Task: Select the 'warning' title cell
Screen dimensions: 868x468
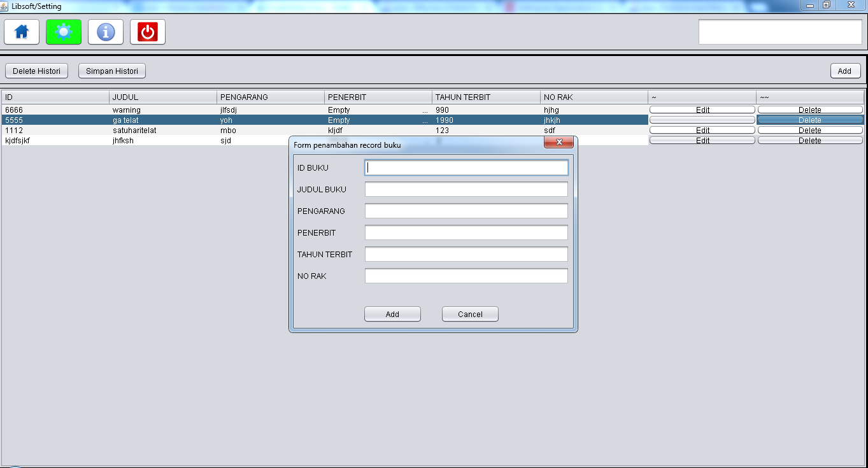Action: point(163,110)
